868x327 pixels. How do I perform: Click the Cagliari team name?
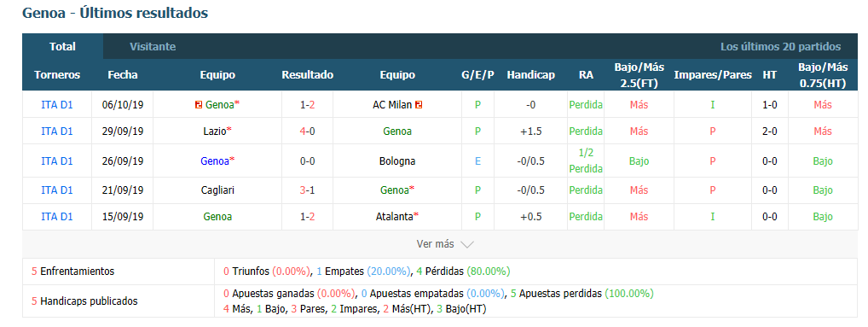pos(217,190)
